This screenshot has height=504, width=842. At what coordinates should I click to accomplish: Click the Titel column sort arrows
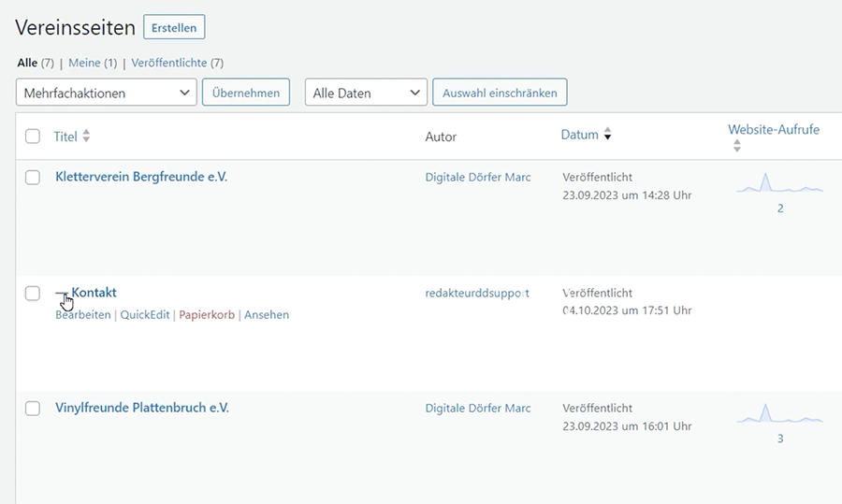86,137
